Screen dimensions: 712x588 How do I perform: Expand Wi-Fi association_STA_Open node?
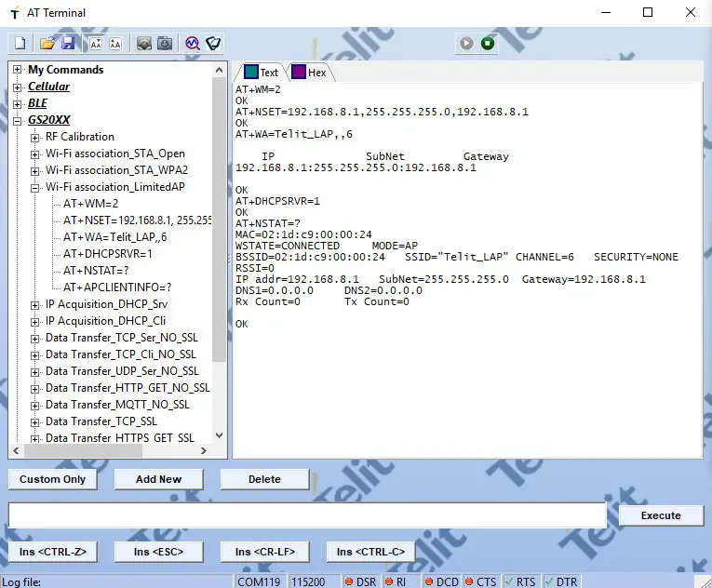click(35, 154)
